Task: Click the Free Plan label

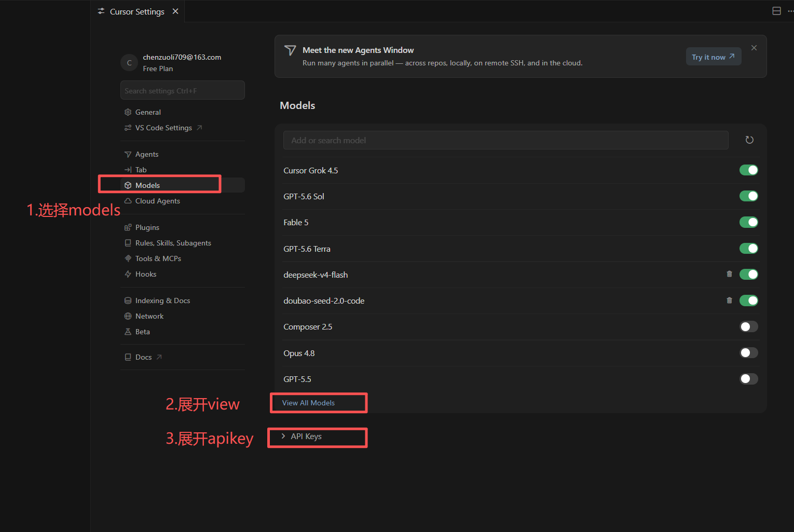Action: click(x=158, y=69)
